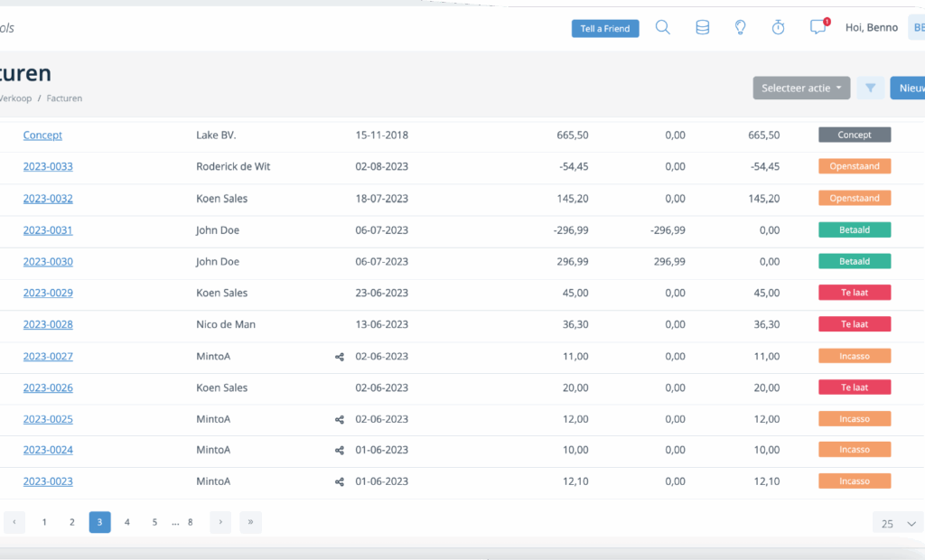
Task: Open the search magnifier icon
Action: point(662,28)
